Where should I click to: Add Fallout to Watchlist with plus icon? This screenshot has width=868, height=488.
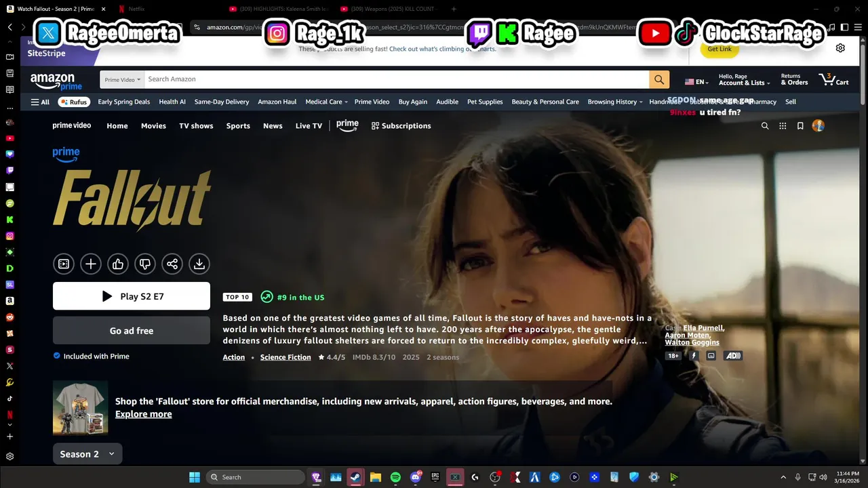[x=91, y=264]
